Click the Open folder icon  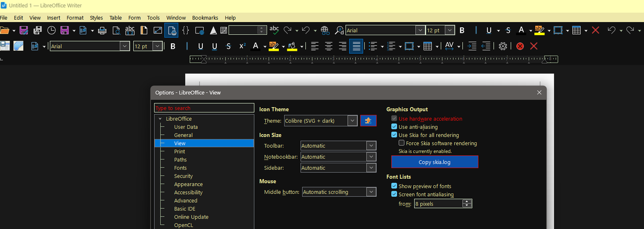tap(4, 31)
